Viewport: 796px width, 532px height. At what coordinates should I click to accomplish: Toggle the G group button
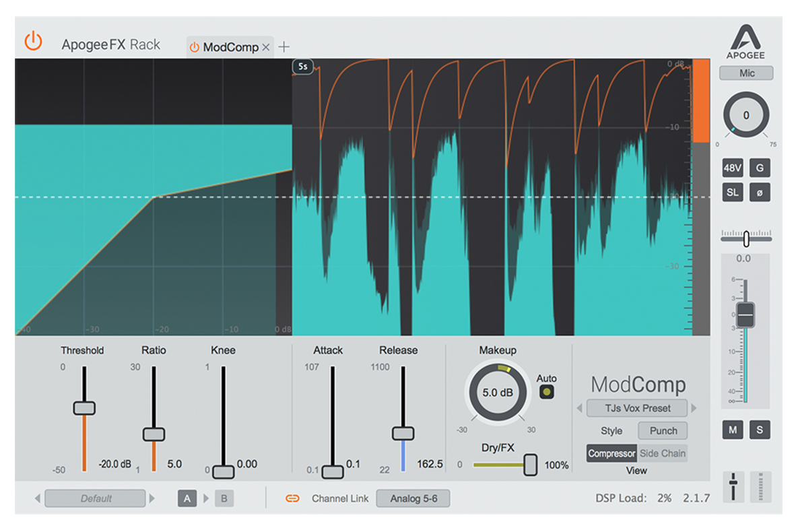point(760,168)
